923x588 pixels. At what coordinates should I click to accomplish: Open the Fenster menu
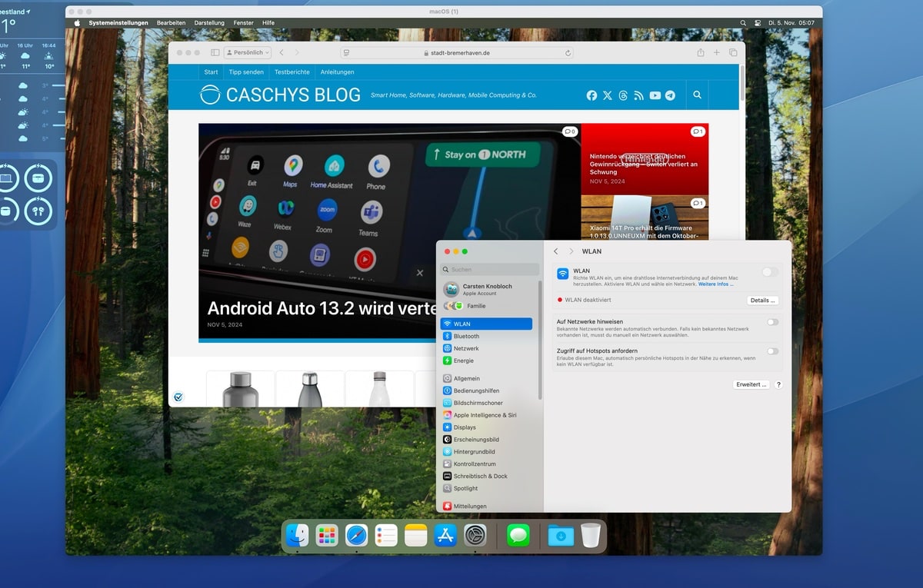click(244, 23)
